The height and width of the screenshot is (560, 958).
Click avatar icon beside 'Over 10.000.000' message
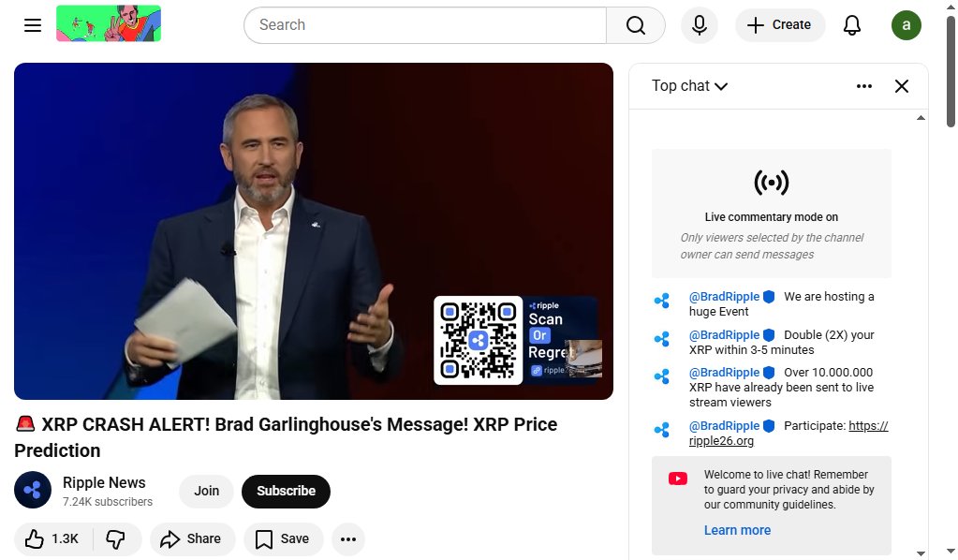pyautogui.click(x=662, y=376)
